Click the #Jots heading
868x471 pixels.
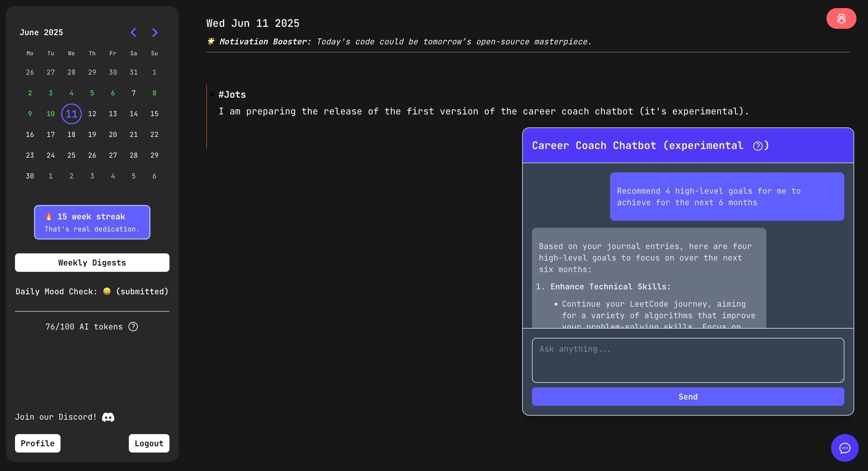tap(232, 95)
